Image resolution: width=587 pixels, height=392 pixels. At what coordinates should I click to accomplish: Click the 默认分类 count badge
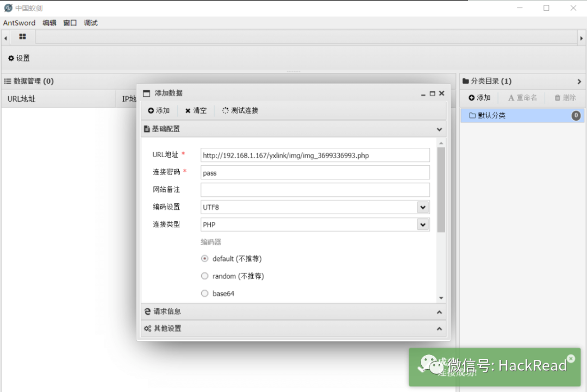(x=576, y=115)
